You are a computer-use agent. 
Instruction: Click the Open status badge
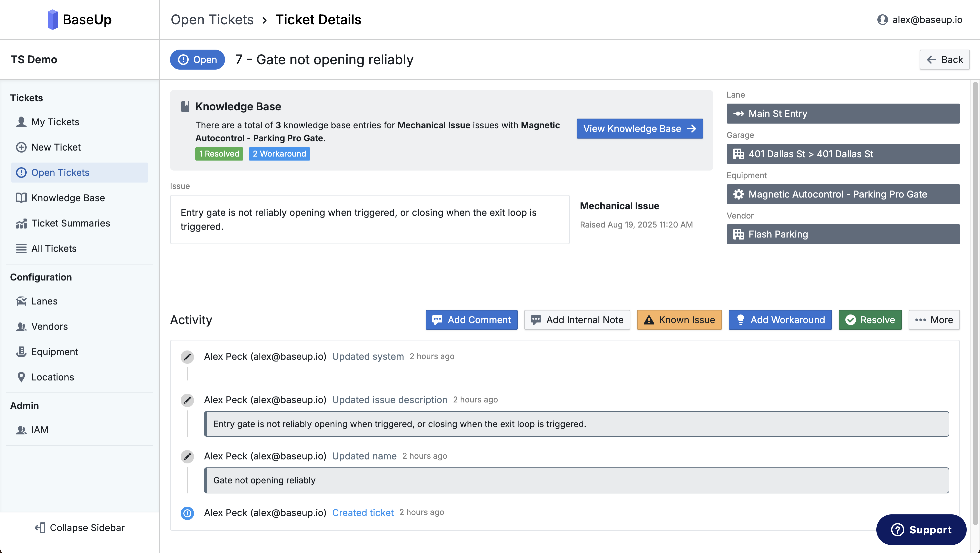[197, 60]
